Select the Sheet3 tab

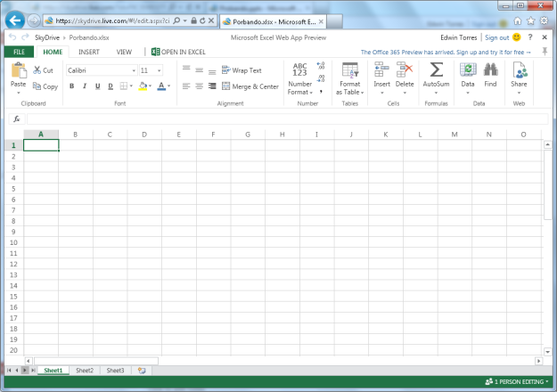click(x=116, y=371)
